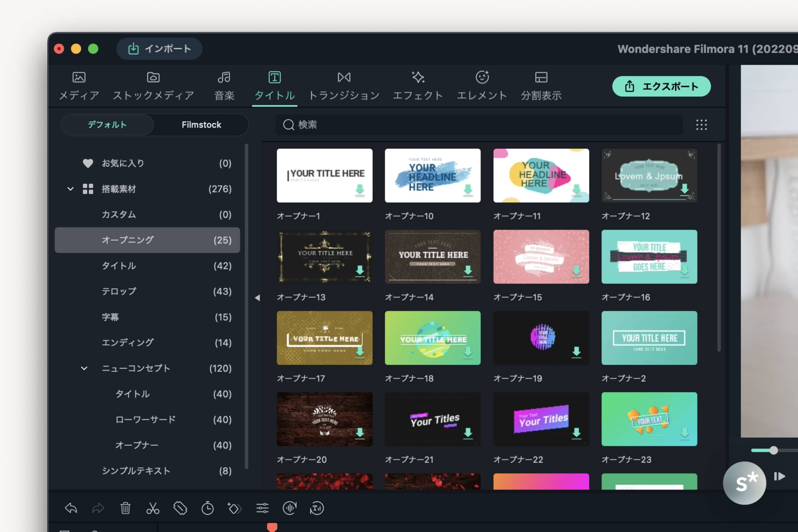Screen dimensions: 798x532
Task: Click the audio waveform icon
Action: [x=289, y=508]
